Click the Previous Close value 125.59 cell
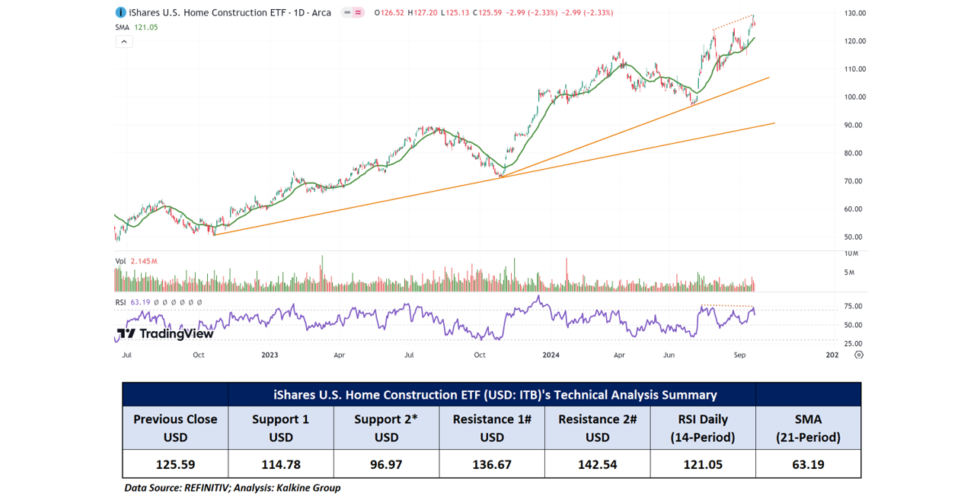The image size is (980, 500). click(x=175, y=464)
